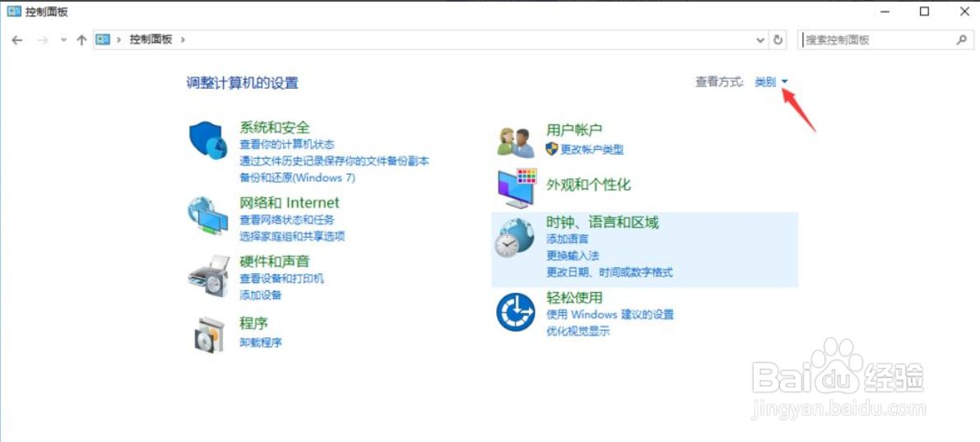This screenshot has width=980, height=442.
Task: Click 添加设备 link
Action: tap(261, 295)
